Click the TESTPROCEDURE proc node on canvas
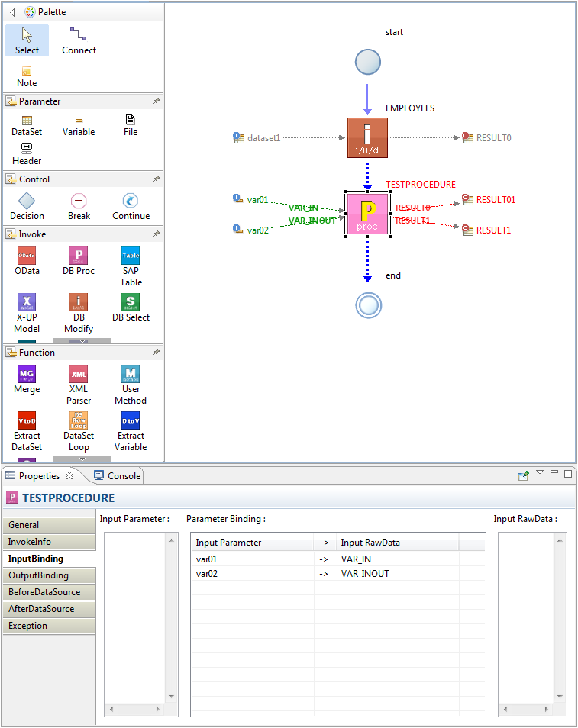 367,214
